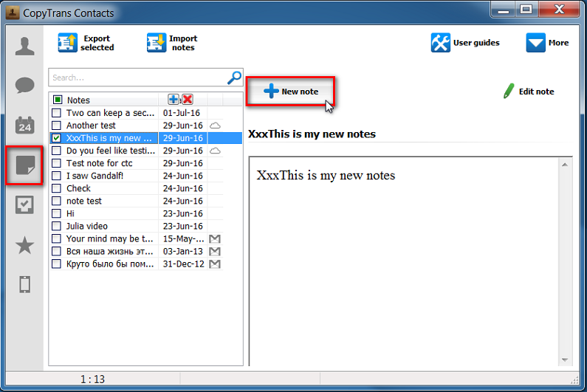Click the XxxThis is my new notes heading
Viewport: 587px width, 392px height.
coord(312,134)
